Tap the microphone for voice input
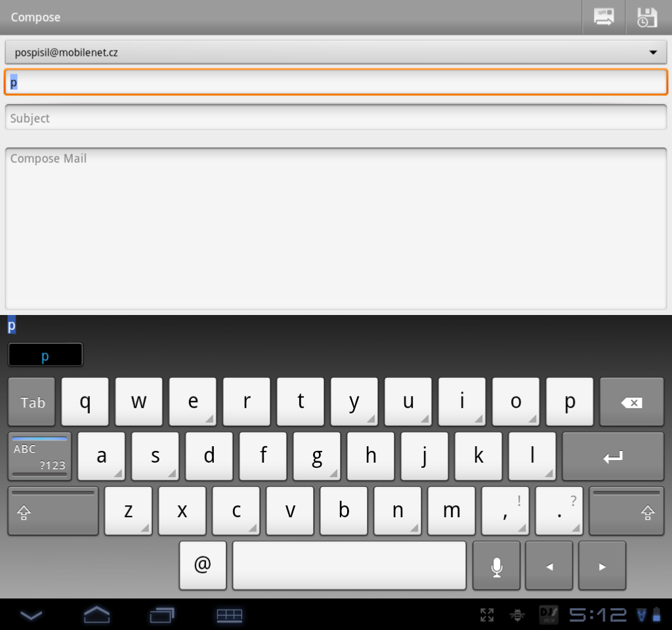This screenshot has width=672, height=630. (496, 565)
